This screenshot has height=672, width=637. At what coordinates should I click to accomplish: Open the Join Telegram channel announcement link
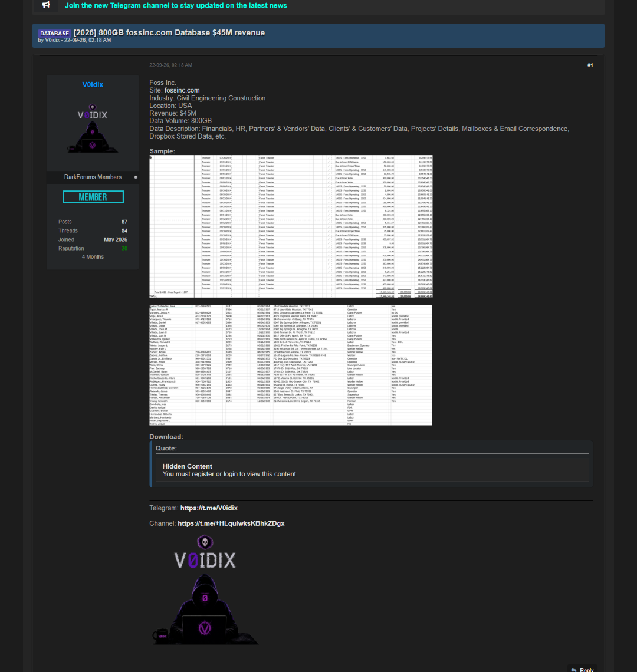pos(176,5)
